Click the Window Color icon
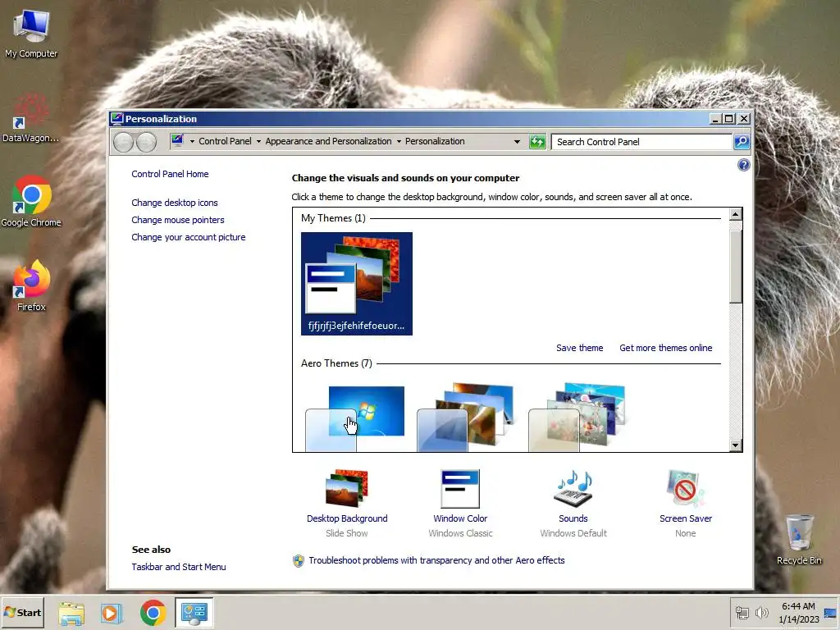This screenshot has height=630, width=840. coord(460,488)
